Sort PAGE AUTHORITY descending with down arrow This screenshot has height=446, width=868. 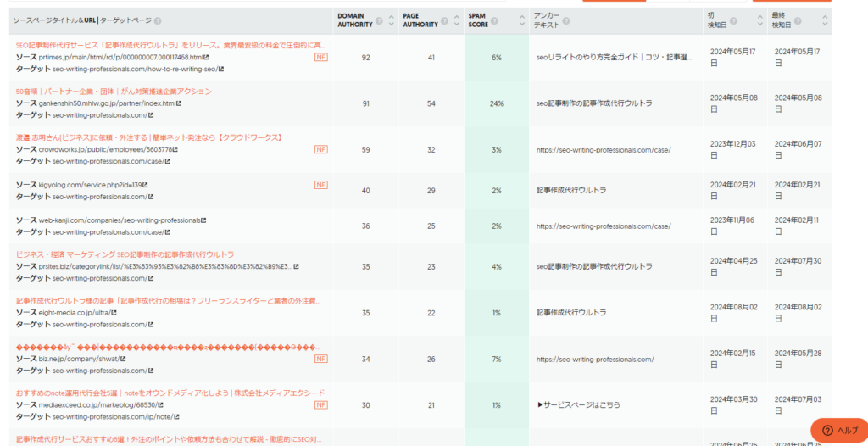point(457,25)
